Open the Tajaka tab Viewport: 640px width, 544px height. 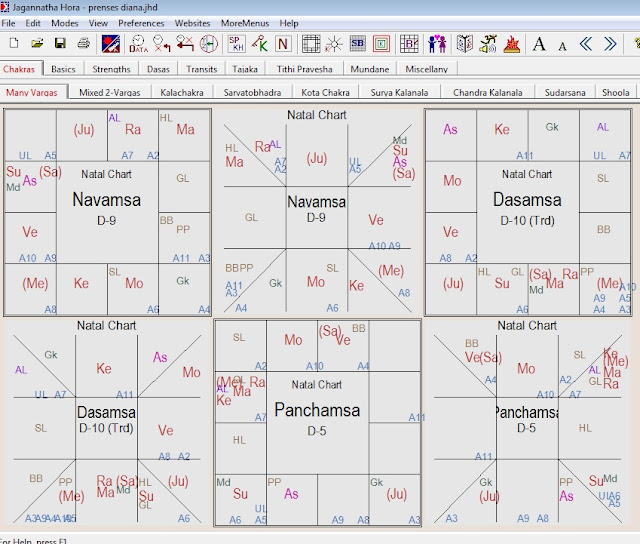(245, 69)
